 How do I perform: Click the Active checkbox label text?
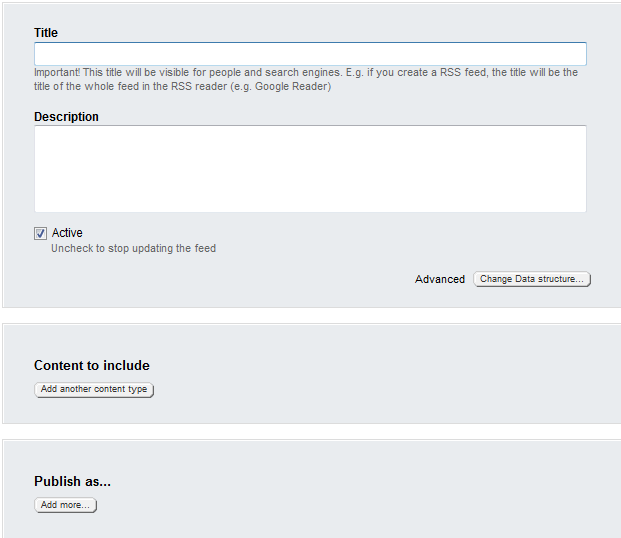pyautogui.click(x=67, y=233)
